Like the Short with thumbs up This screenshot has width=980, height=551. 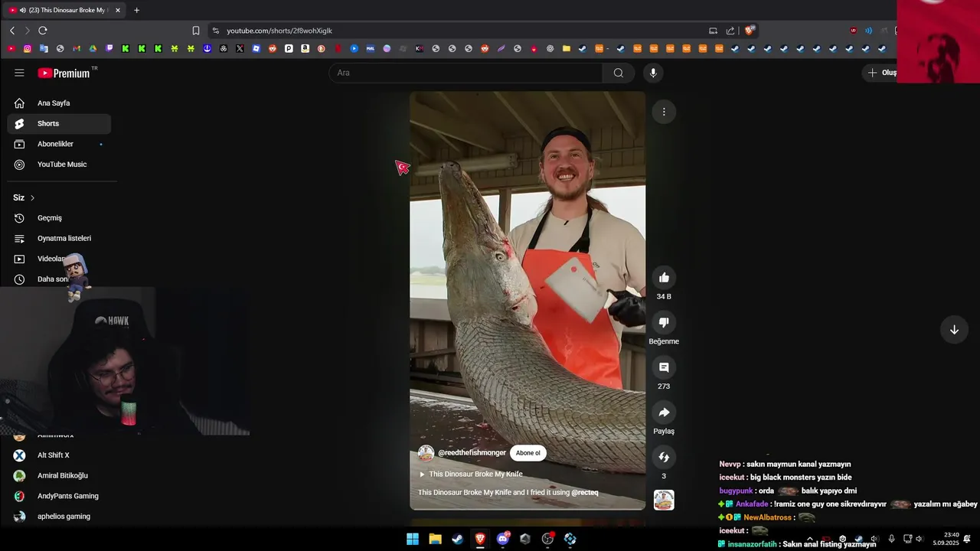click(664, 278)
